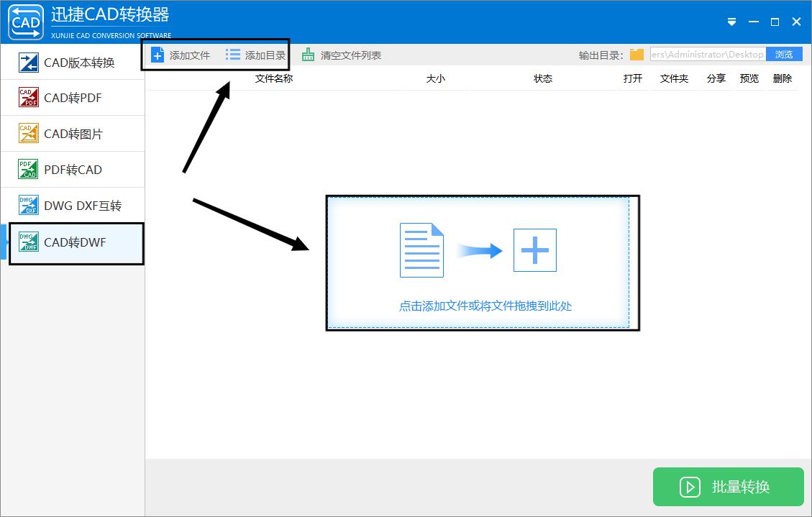Click the XUNJIE CAD logo

(x=24, y=22)
